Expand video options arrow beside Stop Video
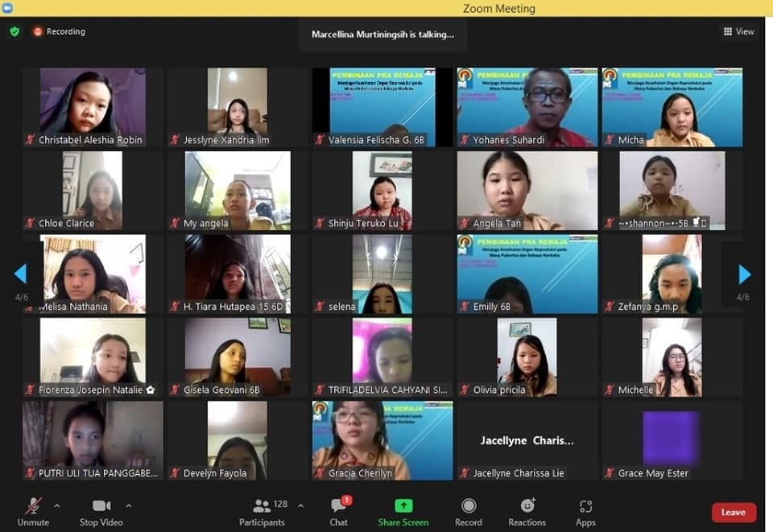This screenshot has width=773, height=532. tap(129, 506)
